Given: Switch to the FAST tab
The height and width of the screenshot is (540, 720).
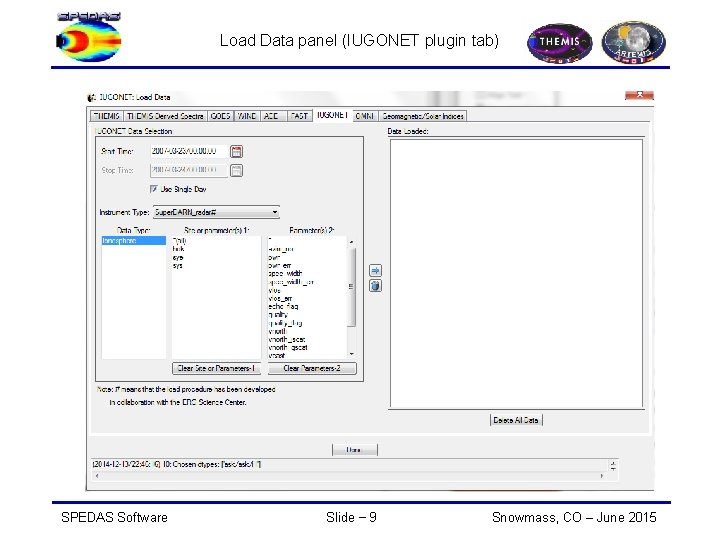Looking at the screenshot, I should (300, 116).
